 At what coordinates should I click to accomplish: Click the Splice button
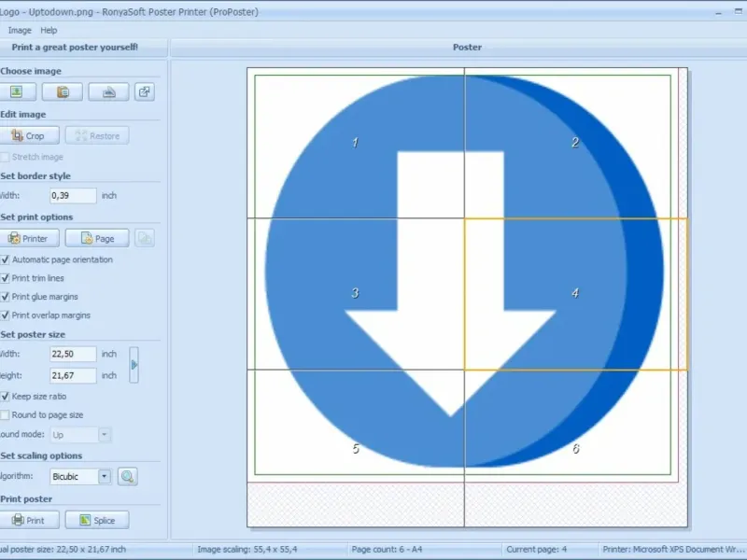[x=97, y=520]
